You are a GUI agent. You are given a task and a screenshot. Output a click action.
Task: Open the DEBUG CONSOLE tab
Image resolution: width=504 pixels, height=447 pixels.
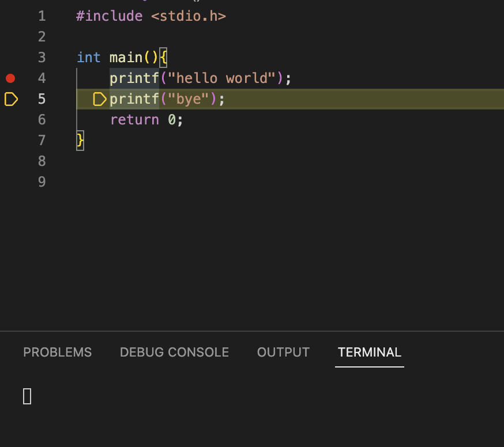click(x=174, y=353)
